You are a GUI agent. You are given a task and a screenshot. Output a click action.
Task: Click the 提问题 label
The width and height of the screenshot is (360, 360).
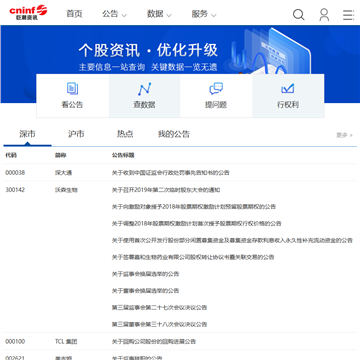coord(216,105)
